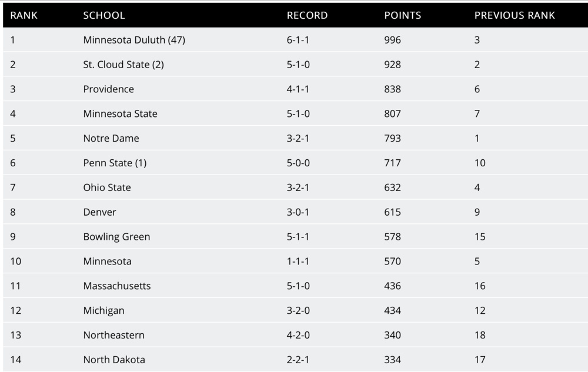Select Massachusetts in the rankings table

click(117, 286)
